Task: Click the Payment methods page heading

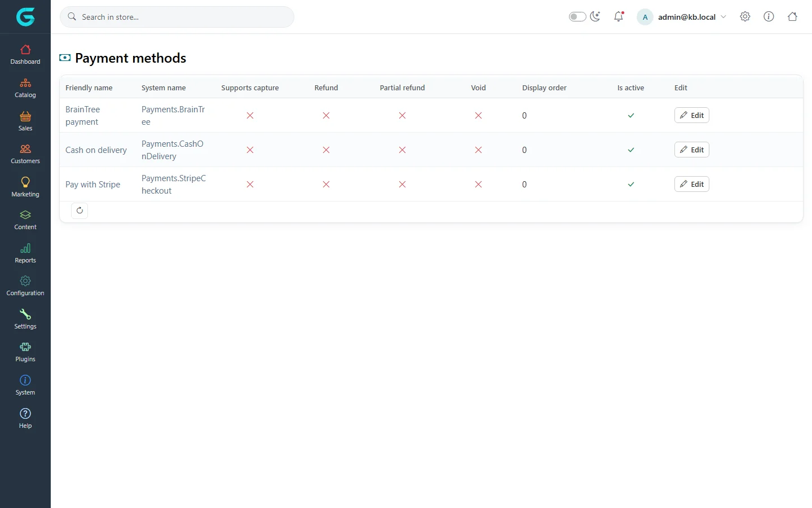Action: 130,58
